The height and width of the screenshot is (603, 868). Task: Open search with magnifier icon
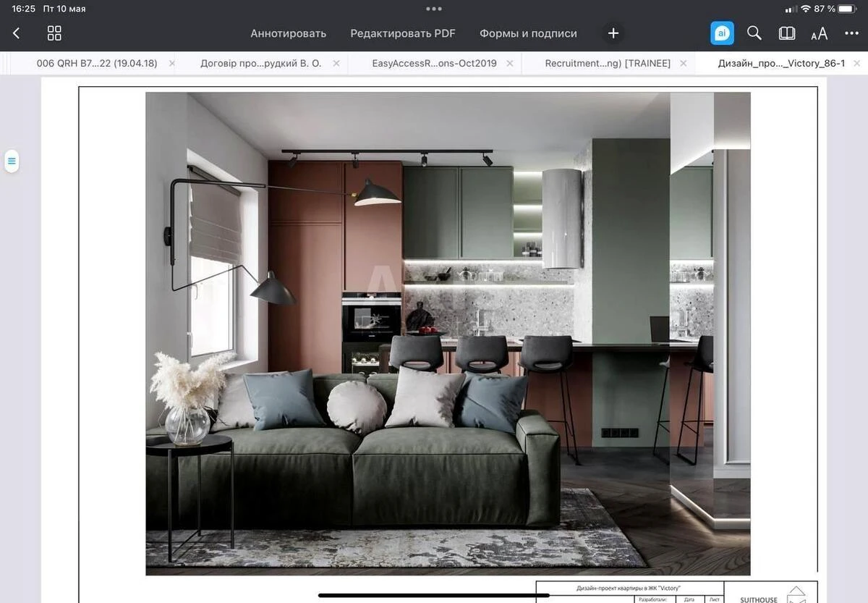tap(754, 33)
